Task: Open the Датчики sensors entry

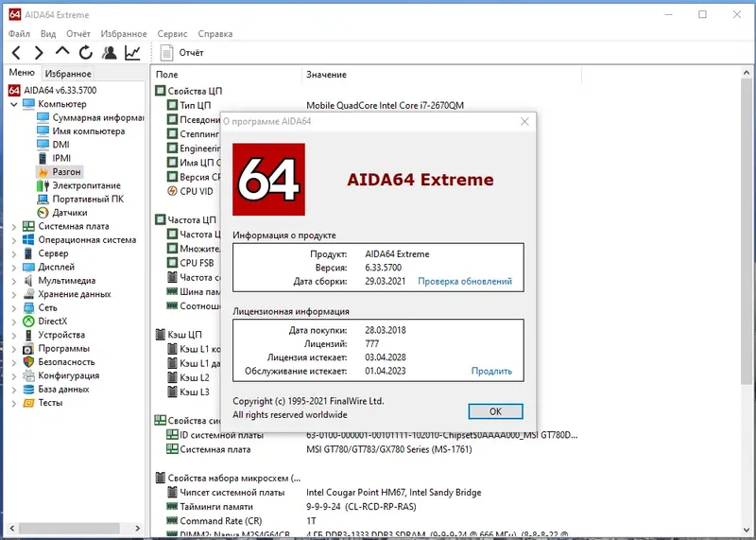Action: click(x=62, y=213)
